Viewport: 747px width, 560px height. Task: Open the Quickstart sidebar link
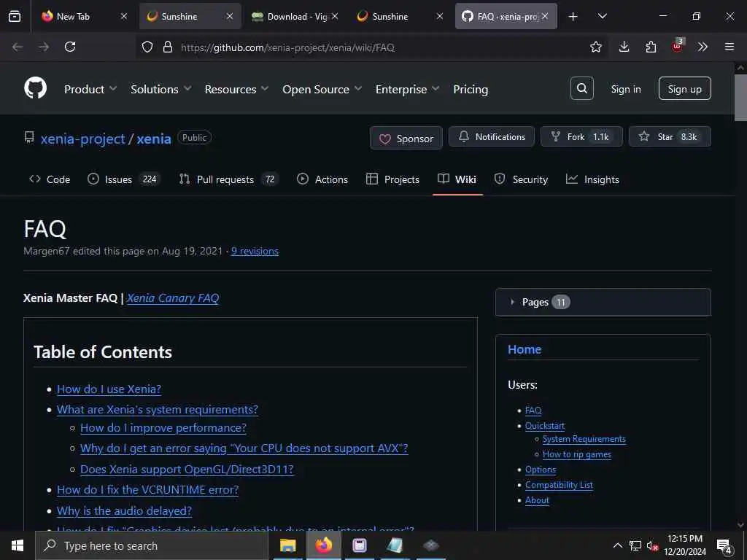click(x=544, y=426)
